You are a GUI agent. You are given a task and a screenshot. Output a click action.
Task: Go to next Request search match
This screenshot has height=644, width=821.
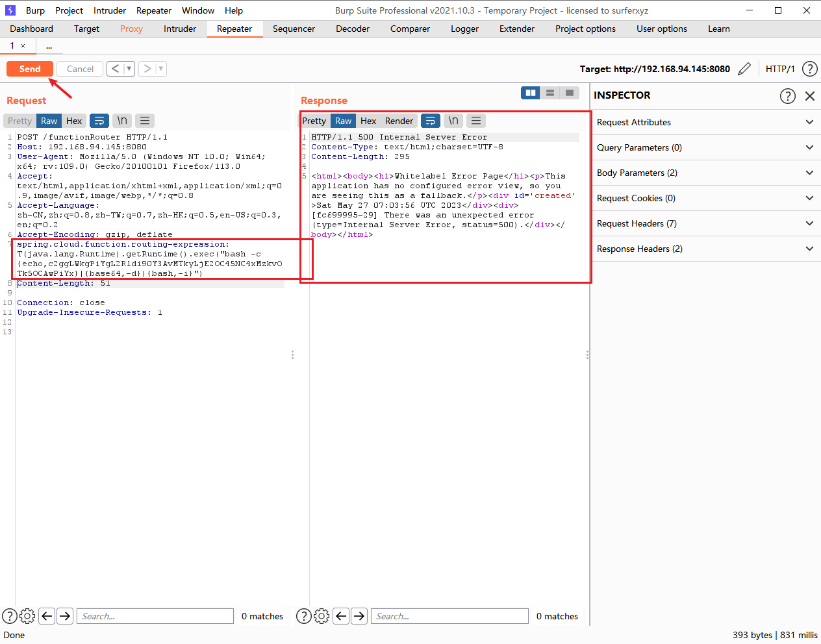click(x=65, y=616)
